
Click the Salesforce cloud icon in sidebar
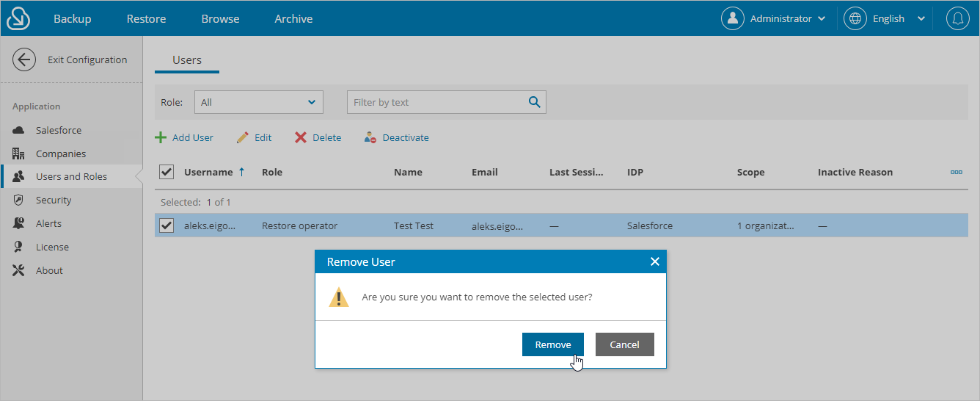click(19, 130)
